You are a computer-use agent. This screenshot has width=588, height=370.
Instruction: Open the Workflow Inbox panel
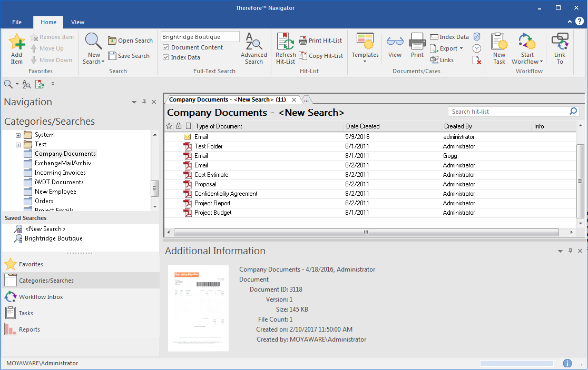(41, 297)
